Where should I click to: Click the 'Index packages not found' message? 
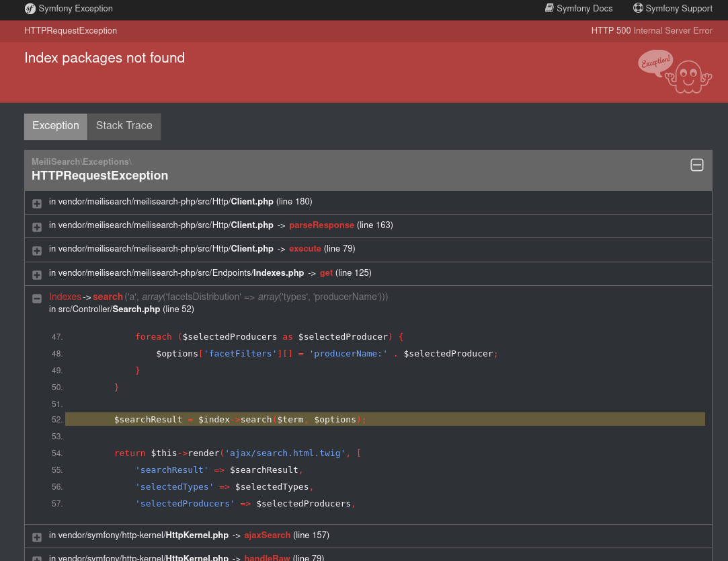click(104, 58)
